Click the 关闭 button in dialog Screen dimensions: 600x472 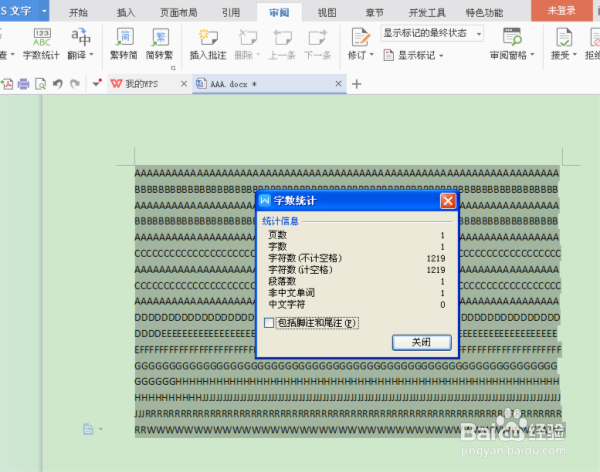(x=422, y=342)
